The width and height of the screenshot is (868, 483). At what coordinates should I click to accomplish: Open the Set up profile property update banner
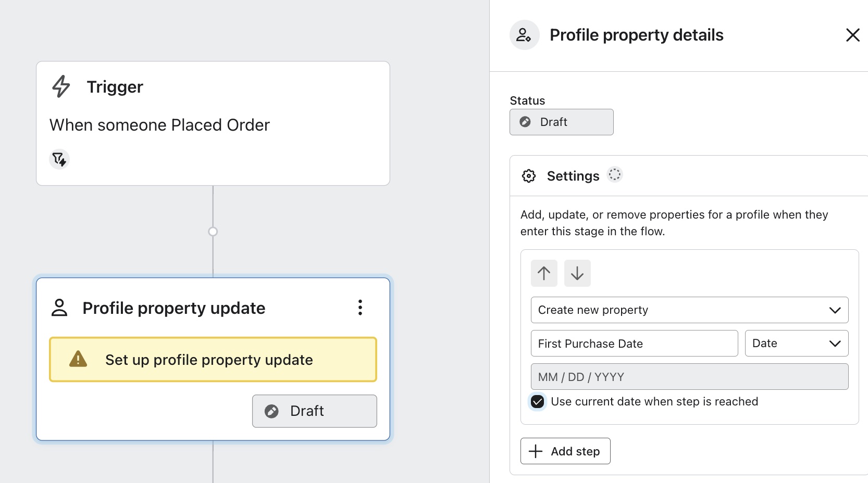click(213, 359)
